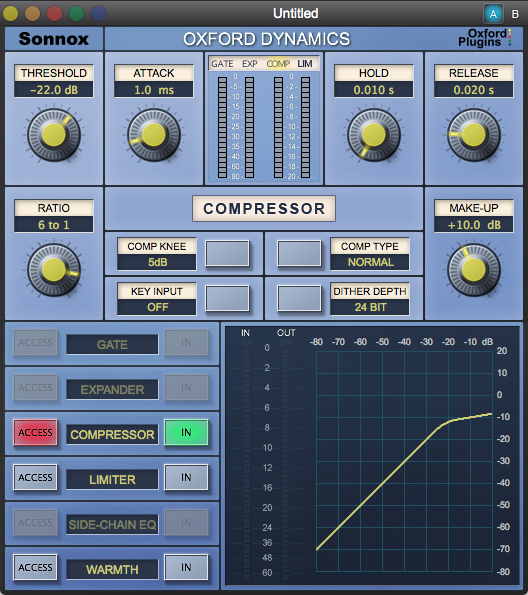
Task: Click the Ratio knob
Action: 54,269
